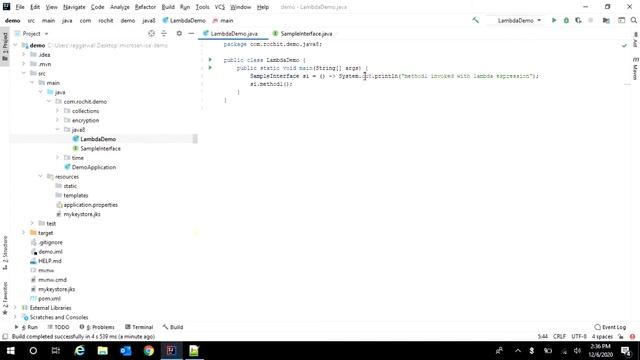The image size is (640, 360).
Task: Open Project Structure icon in toolbar
Action: pyautogui.click(x=606, y=20)
